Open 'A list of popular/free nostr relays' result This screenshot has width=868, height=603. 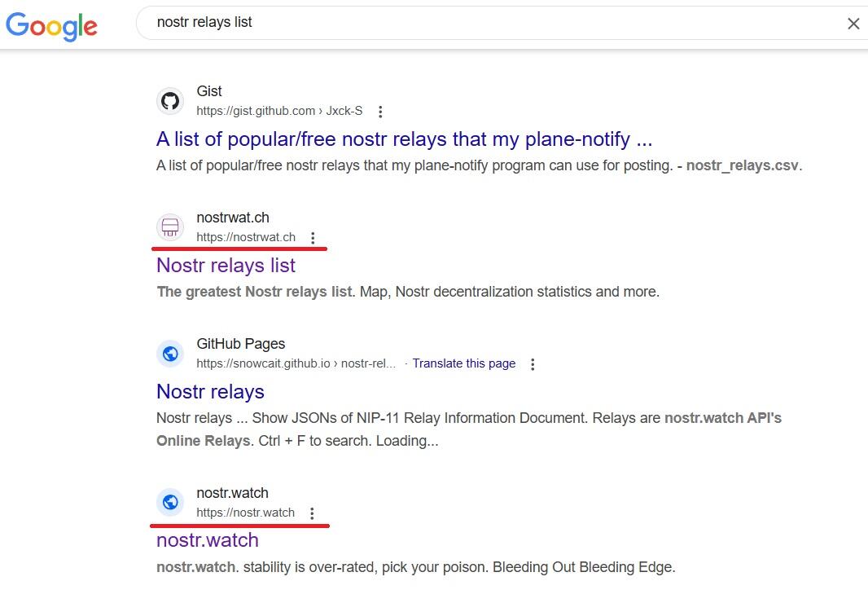(404, 139)
